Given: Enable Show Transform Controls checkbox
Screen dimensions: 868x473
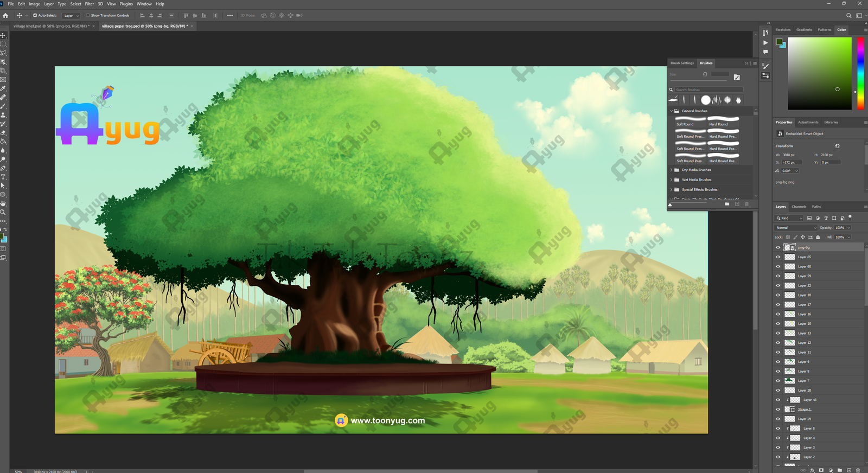Looking at the screenshot, I should point(88,16).
